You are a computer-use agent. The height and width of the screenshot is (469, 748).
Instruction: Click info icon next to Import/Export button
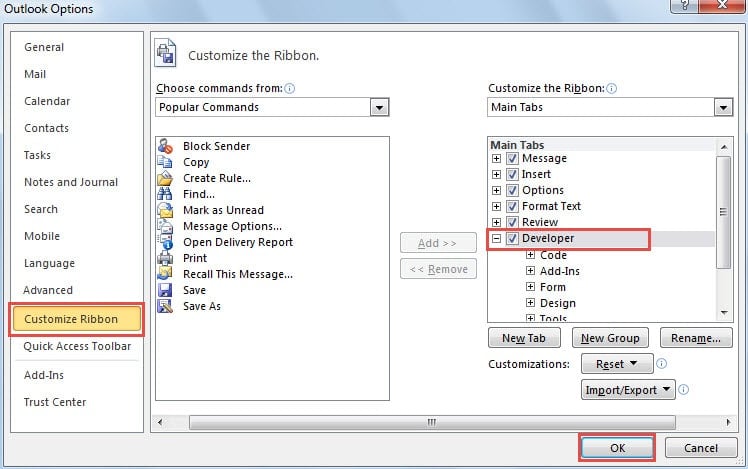[x=683, y=389]
